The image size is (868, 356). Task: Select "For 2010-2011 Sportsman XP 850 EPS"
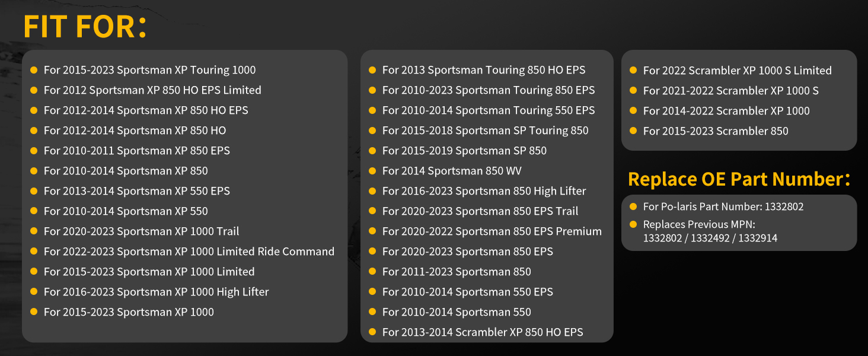point(136,151)
